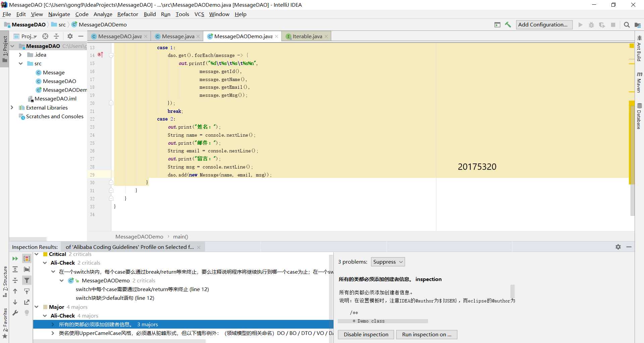644x343 pixels.
Task: Open Search Everywhere magnifier icon
Action: 627,25
